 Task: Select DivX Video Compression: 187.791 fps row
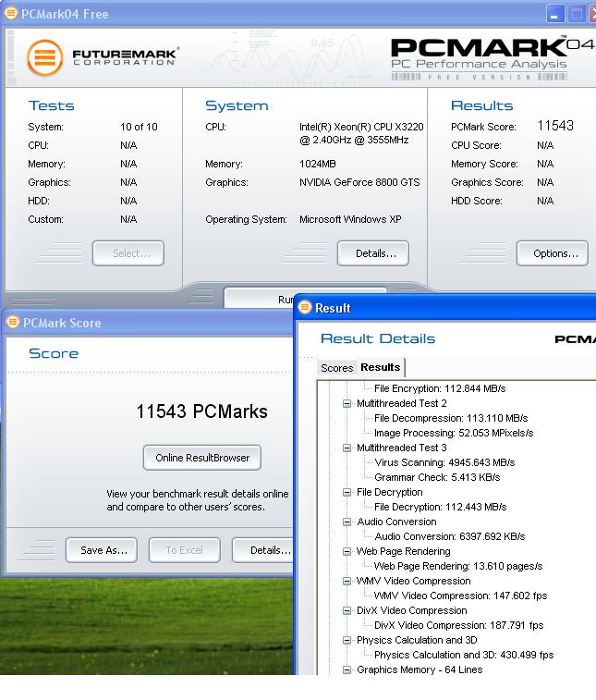pyautogui.click(x=459, y=625)
